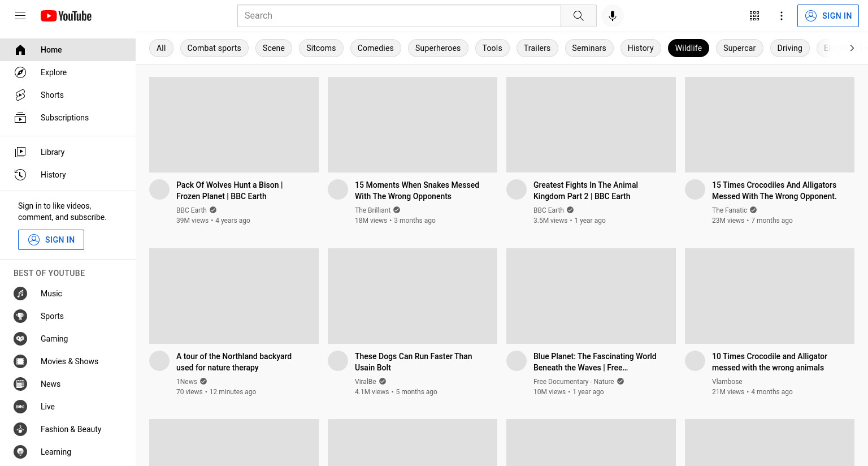The width and height of the screenshot is (868, 466).
Task: Click the Sports trophy icon
Action: point(20,316)
